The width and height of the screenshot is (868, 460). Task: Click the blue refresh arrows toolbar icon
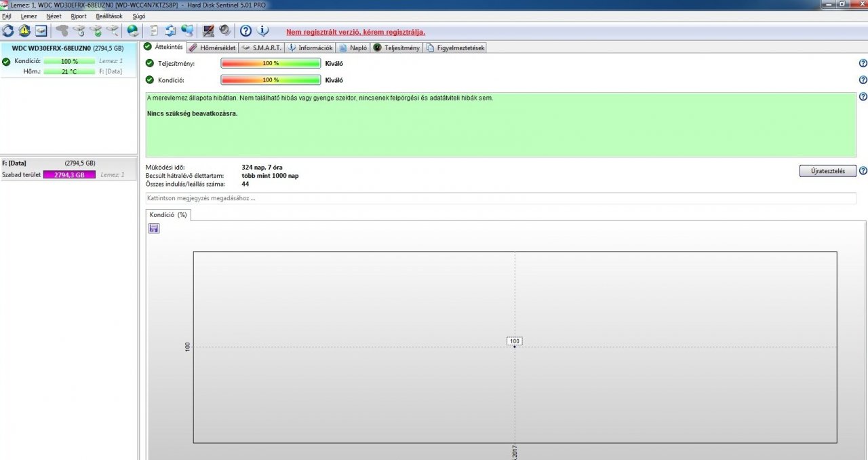click(8, 31)
